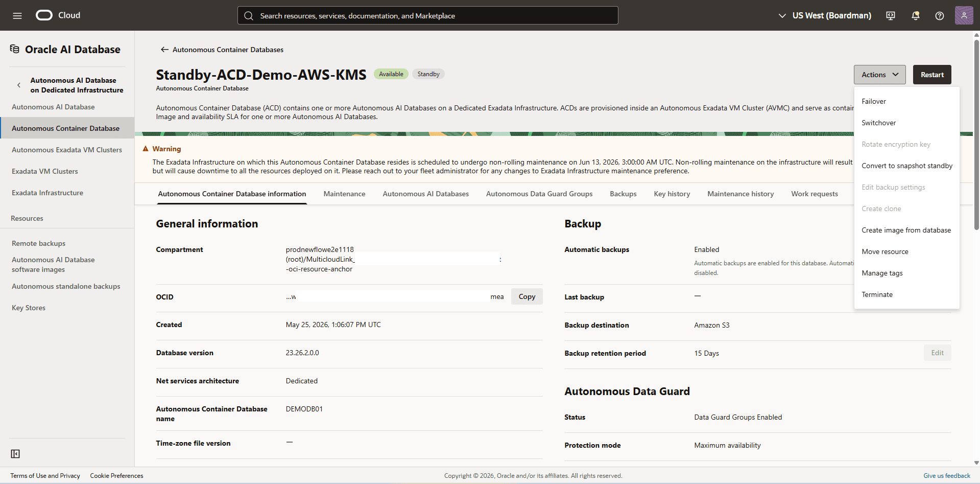The image size is (980, 484).
Task: Click the Standby role badge
Action: (x=428, y=74)
